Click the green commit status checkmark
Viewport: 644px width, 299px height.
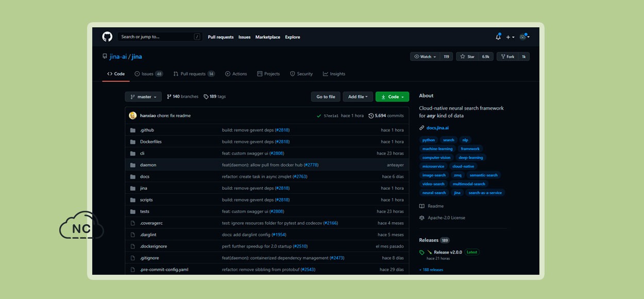pos(319,116)
